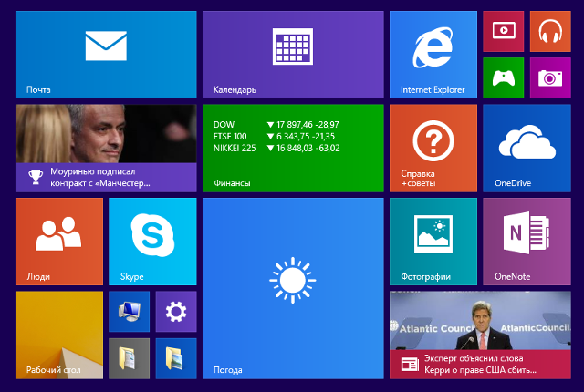The width and height of the screenshot is (584, 392).
Task: Click the newspaper icon on news tile
Action: coord(410,364)
